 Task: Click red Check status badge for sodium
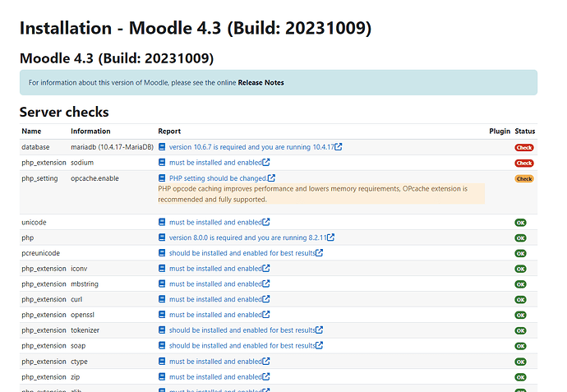524,163
